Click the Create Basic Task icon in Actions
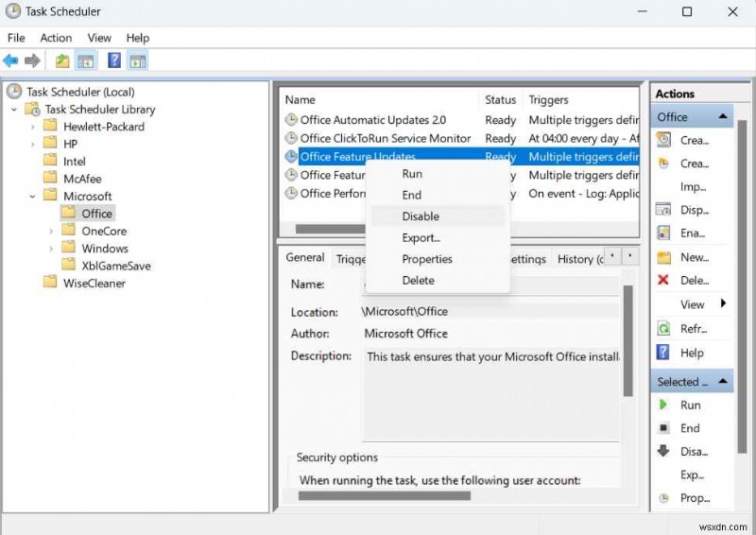This screenshot has width=756, height=535. coord(664,140)
